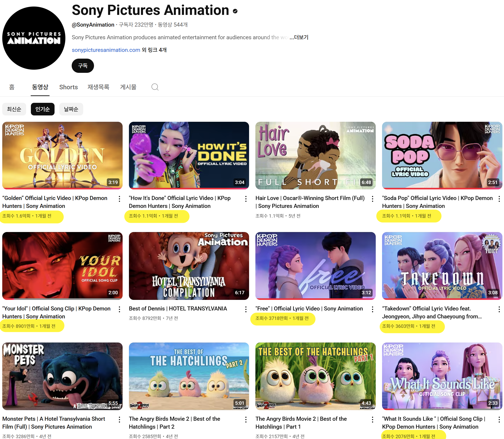The height and width of the screenshot is (439, 504).
Task: Play the Free lyric video thumbnail
Action: point(315,266)
